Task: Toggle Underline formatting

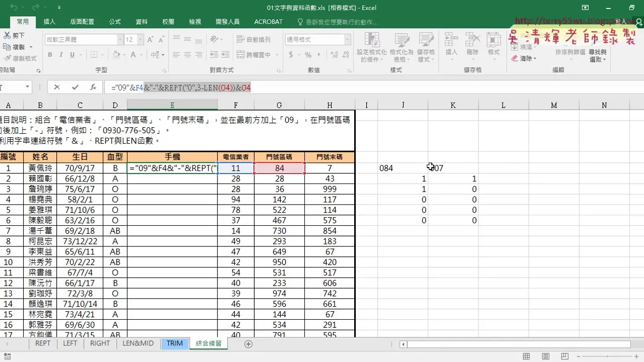Action: coord(72,55)
